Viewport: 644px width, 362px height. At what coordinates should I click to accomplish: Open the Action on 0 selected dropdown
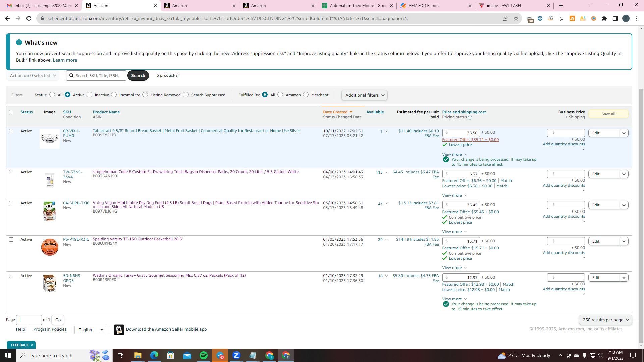click(33, 76)
